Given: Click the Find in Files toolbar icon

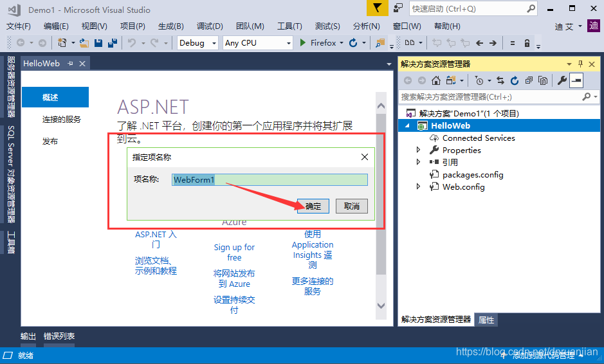Looking at the screenshot, I should (x=380, y=43).
